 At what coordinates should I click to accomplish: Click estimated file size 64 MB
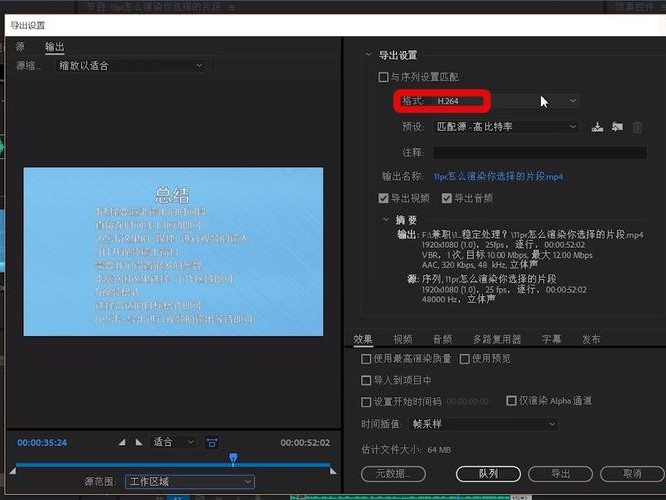(439, 449)
